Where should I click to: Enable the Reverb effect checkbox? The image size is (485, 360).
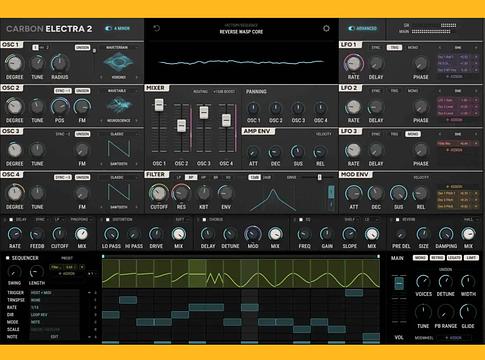click(397, 220)
